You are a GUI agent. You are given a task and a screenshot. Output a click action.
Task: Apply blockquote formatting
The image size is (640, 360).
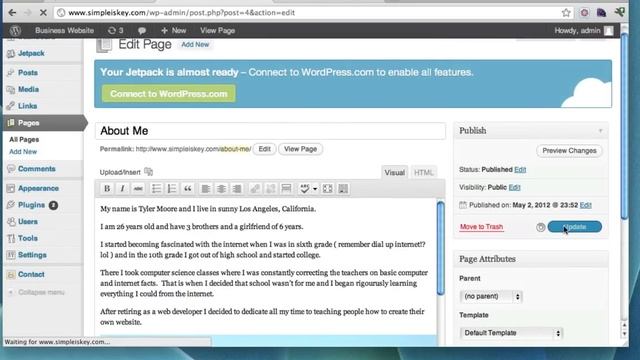(x=187, y=189)
